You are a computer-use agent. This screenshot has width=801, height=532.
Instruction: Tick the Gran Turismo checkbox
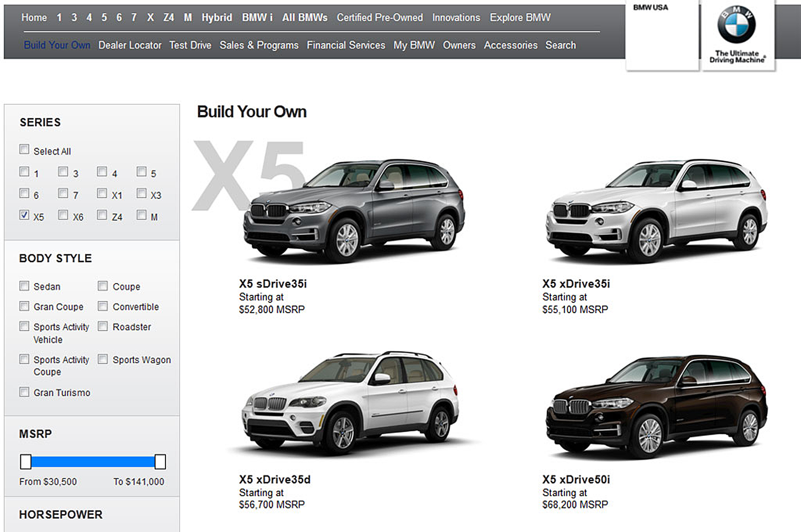tap(24, 392)
